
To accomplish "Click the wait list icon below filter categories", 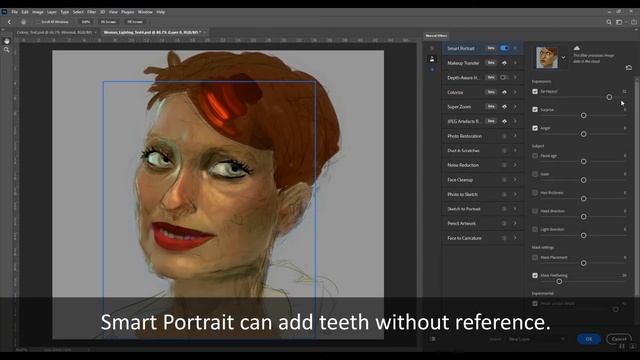I will 432,70.
